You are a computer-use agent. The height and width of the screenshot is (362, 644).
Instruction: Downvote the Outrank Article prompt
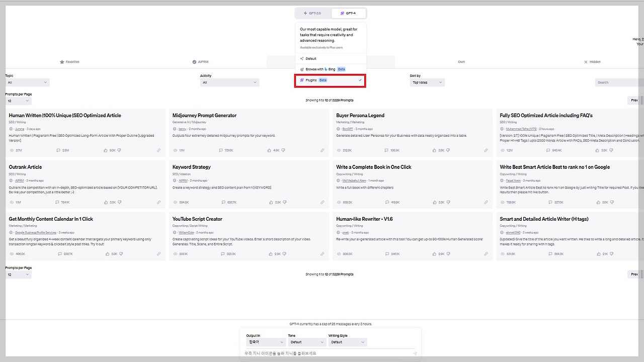click(x=119, y=202)
